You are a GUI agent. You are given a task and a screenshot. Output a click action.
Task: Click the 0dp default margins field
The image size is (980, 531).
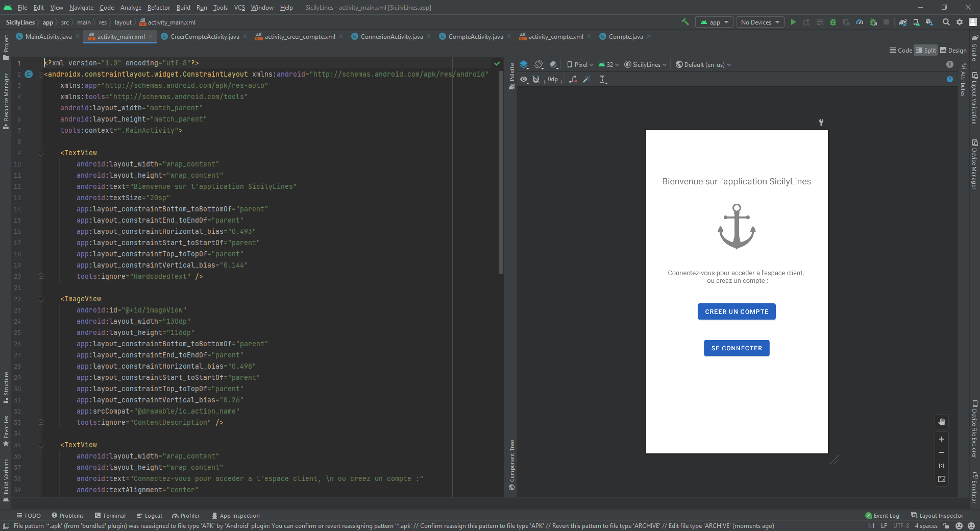point(553,79)
